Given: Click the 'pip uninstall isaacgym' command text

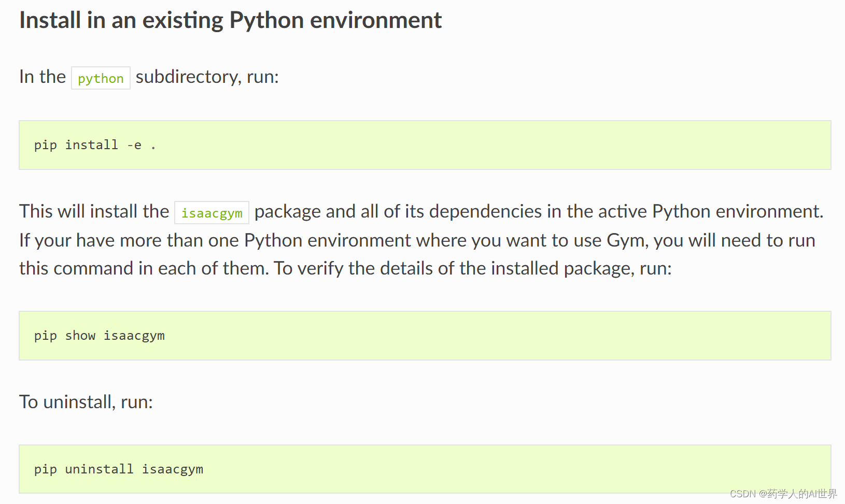Looking at the screenshot, I should pyautogui.click(x=118, y=469).
